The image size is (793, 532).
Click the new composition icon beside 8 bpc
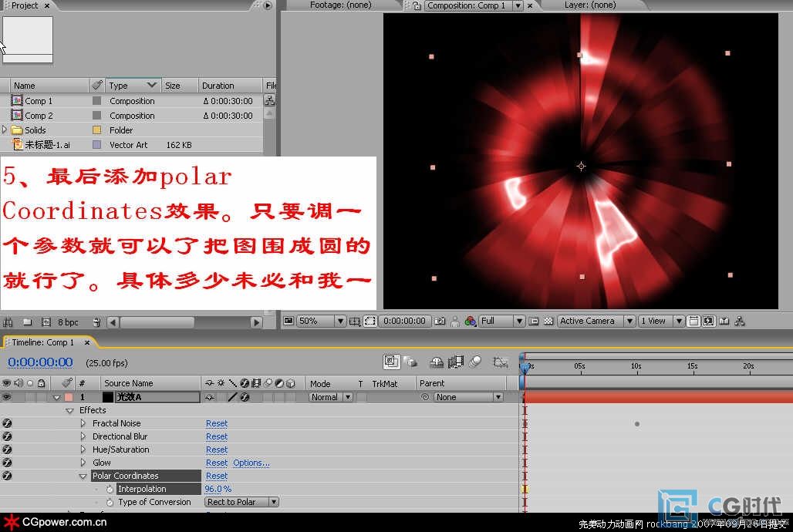pyautogui.click(x=46, y=322)
